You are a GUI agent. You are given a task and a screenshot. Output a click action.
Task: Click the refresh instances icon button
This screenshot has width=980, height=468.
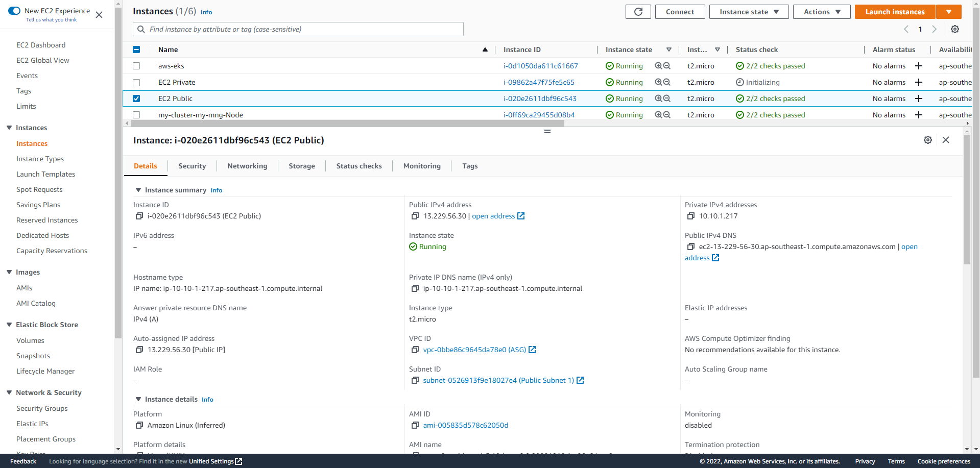coord(638,12)
